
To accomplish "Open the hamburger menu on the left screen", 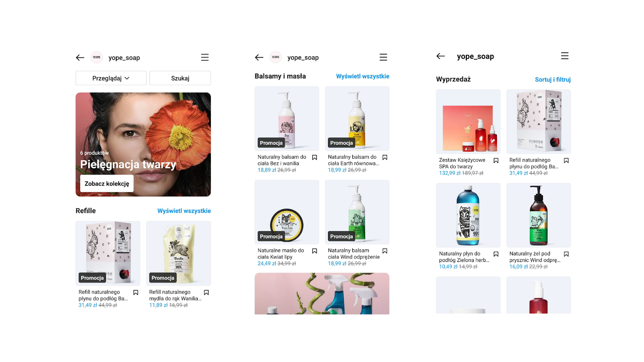I will coord(205,58).
